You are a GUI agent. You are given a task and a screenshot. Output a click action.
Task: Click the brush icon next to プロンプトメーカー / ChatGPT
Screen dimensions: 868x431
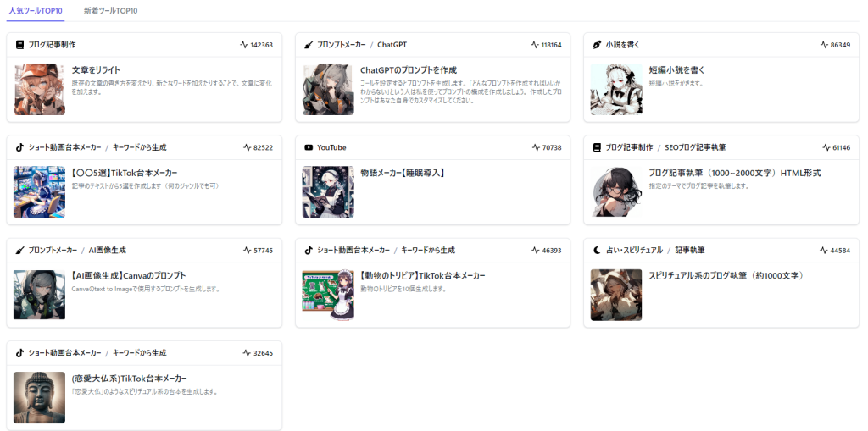pos(309,45)
